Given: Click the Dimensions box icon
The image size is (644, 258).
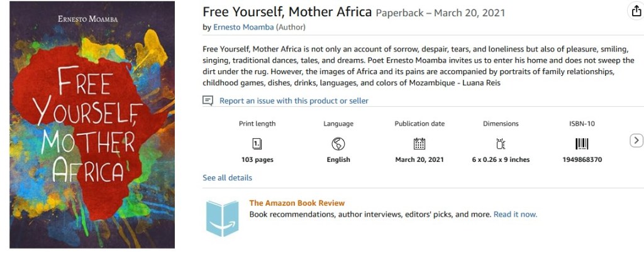Looking at the screenshot, I should tap(501, 143).
